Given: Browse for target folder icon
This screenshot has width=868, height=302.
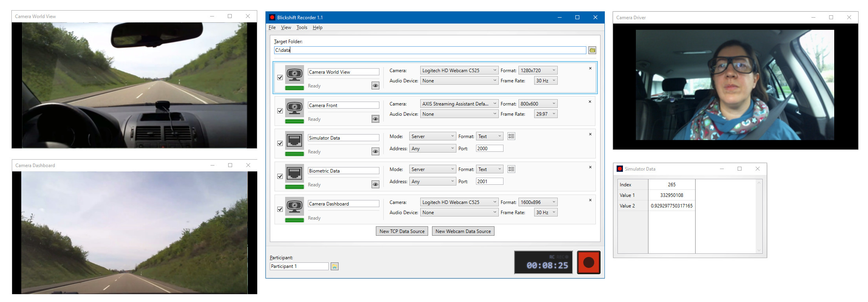Looking at the screenshot, I should click(592, 50).
